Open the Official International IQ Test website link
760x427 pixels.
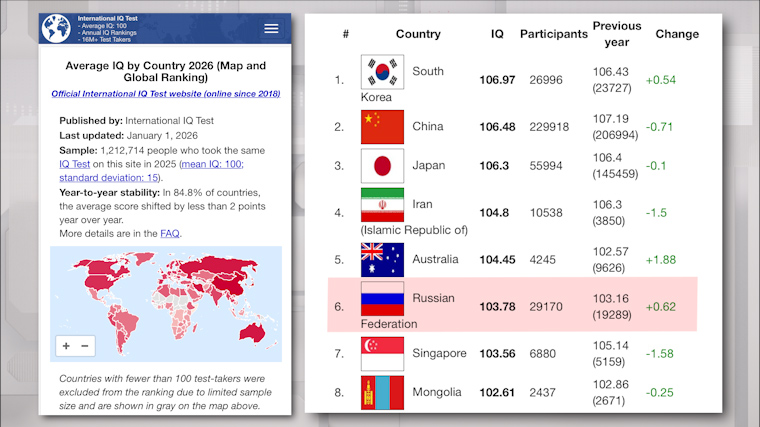click(x=165, y=94)
